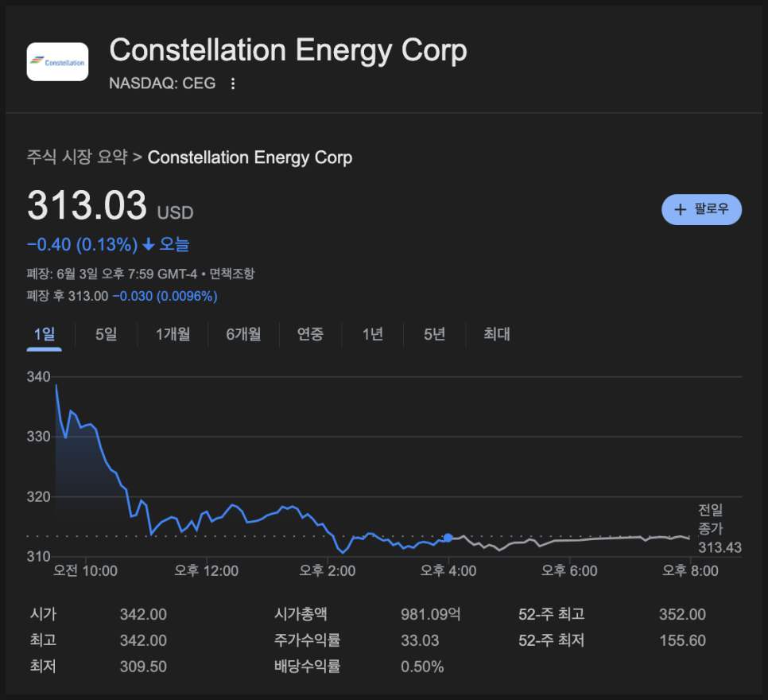Viewport: 768px width, 700px height.
Task: Click the 배당수익률 value 0.50%
Action: pyautogui.click(x=422, y=667)
